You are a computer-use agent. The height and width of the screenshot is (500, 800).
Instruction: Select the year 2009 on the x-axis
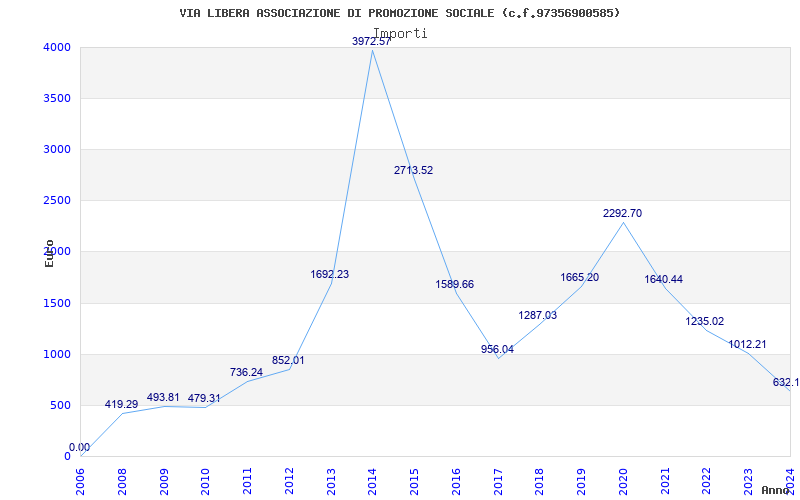coord(164,481)
